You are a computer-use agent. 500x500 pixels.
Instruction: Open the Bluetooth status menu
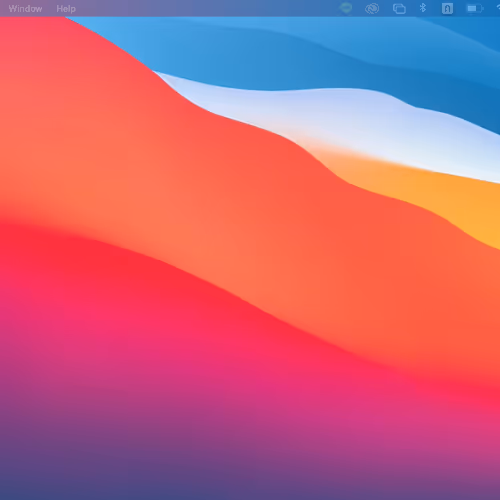coord(423,8)
